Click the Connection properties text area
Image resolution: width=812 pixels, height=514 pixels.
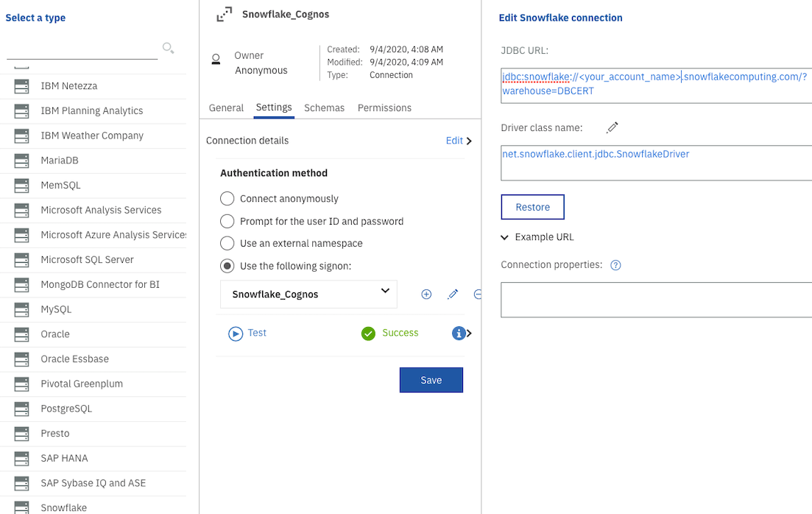pyautogui.click(x=656, y=300)
